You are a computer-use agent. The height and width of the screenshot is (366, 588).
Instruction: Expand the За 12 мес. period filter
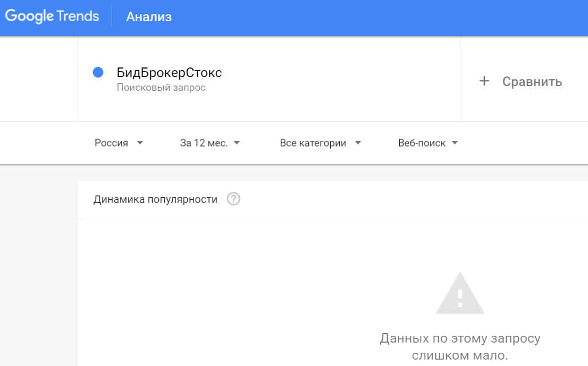pos(204,143)
